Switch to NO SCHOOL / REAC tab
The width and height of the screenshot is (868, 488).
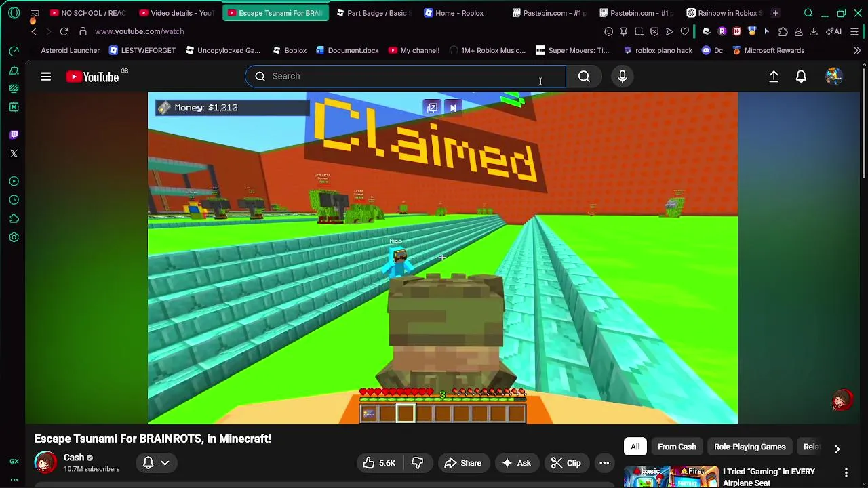[87, 13]
